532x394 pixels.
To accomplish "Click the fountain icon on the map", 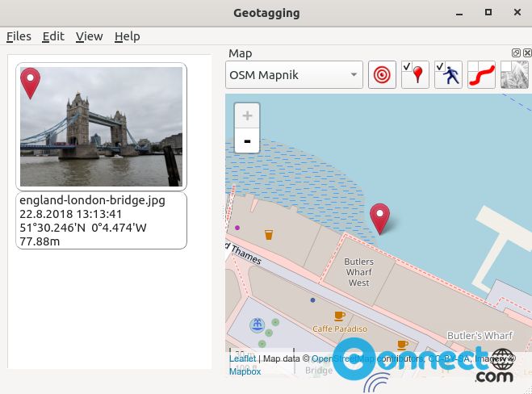I will click(x=257, y=325).
